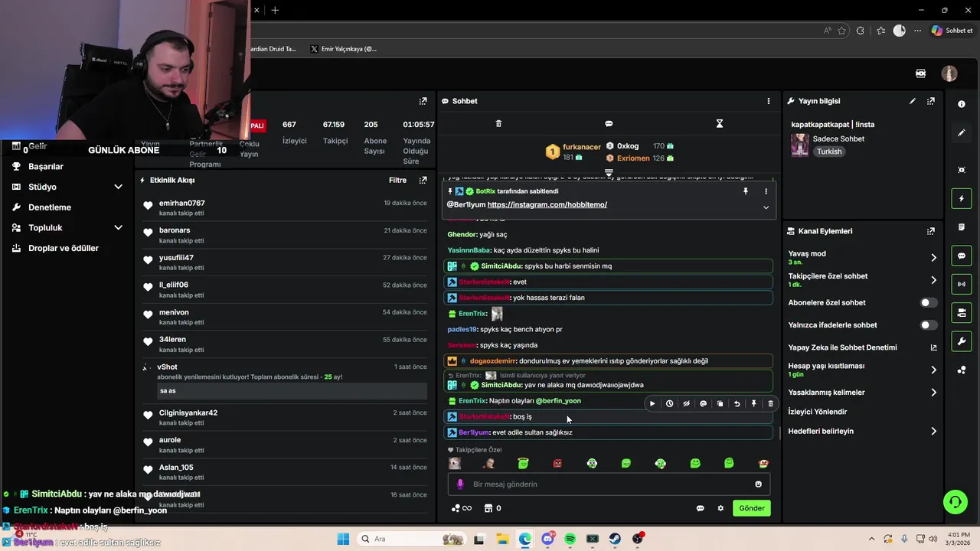Pop out the Etkinlik Akışı panel

click(x=423, y=181)
